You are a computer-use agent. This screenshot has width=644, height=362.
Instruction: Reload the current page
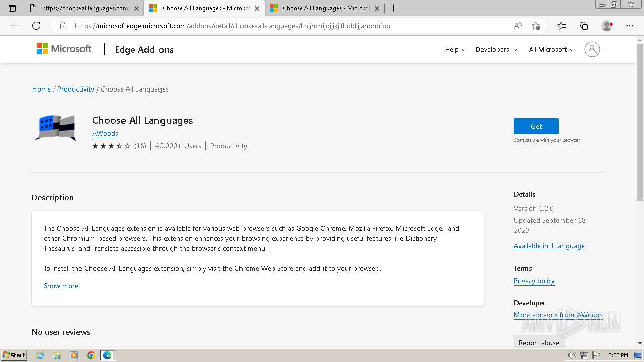36,26
